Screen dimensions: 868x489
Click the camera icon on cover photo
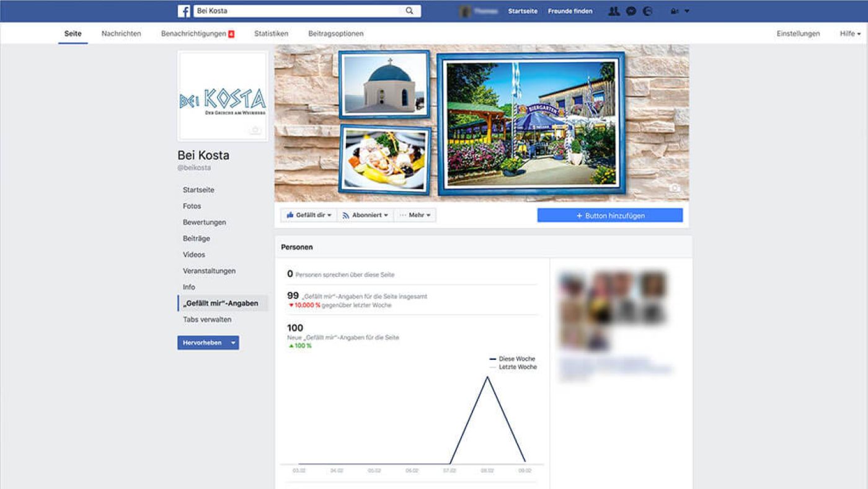coord(675,188)
